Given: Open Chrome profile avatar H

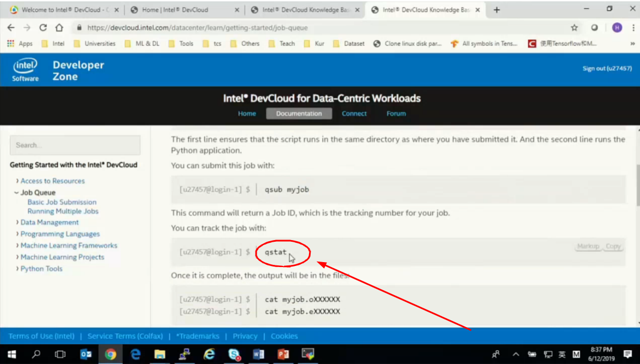Looking at the screenshot, I should (617, 28).
